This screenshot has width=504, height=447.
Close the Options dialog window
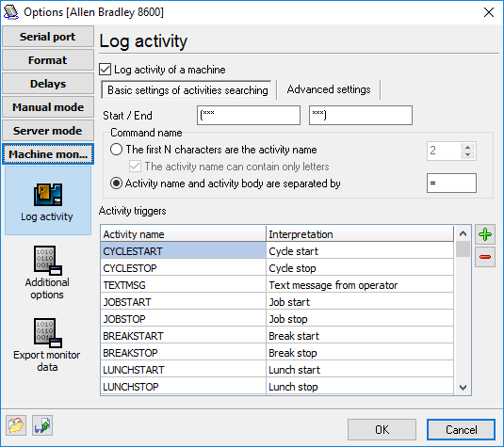[x=489, y=12]
